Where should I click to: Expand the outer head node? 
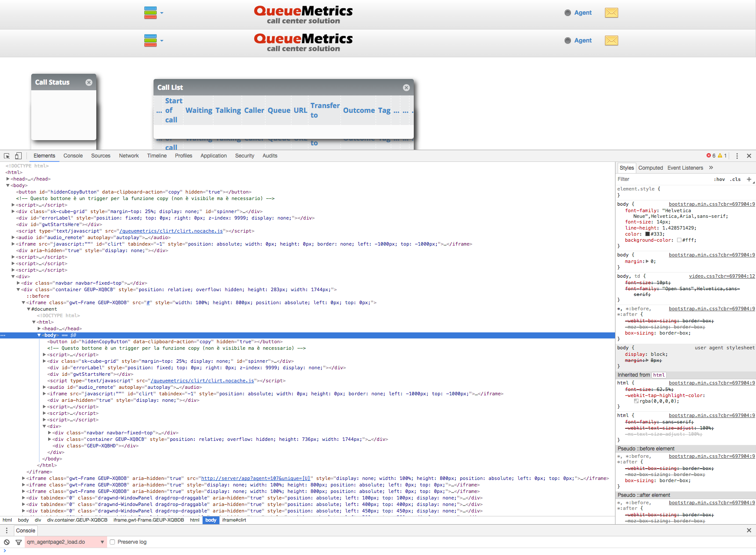(x=8, y=179)
